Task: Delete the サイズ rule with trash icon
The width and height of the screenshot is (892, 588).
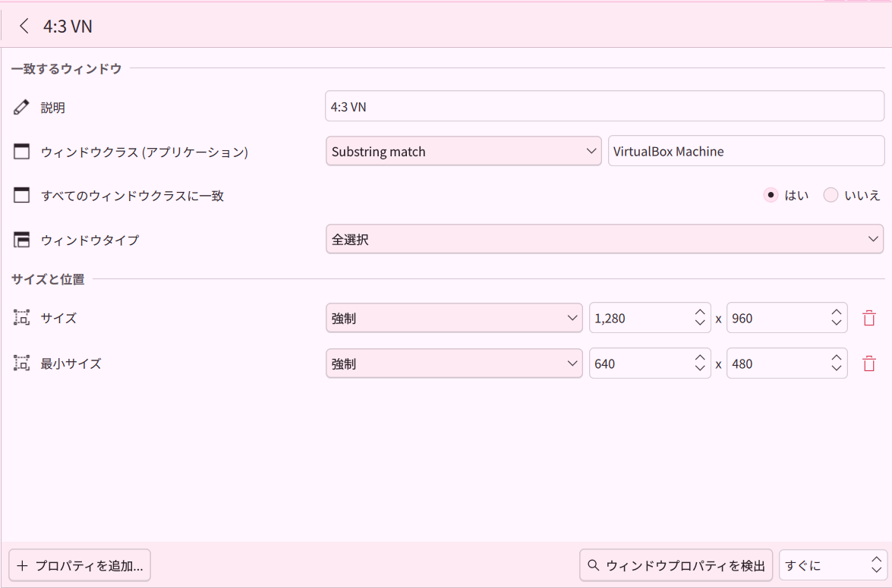Action: (x=869, y=318)
